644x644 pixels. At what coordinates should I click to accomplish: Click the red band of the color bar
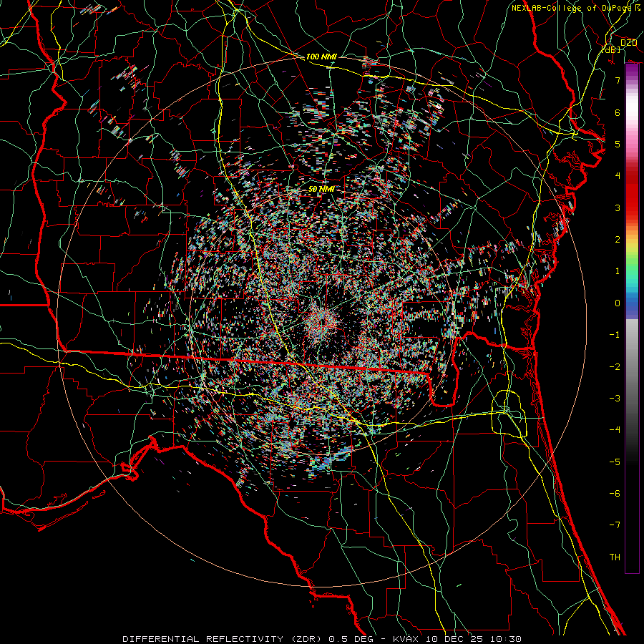pyautogui.click(x=632, y=197)
